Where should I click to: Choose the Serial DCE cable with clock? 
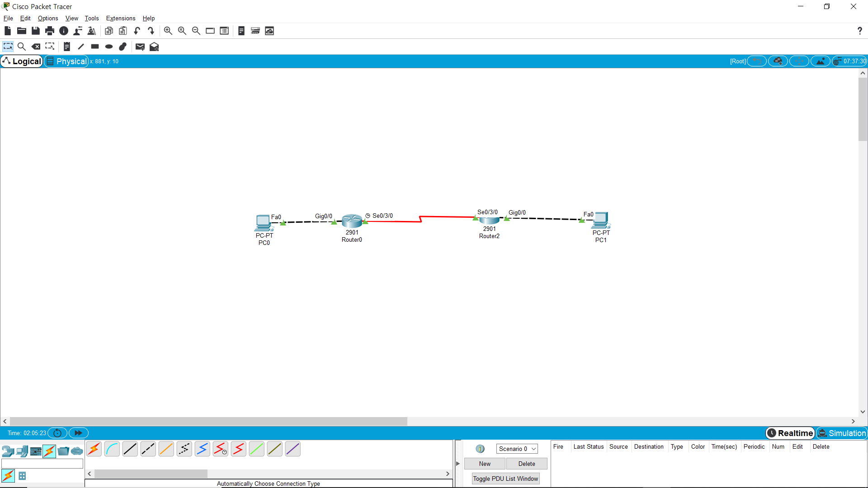tap(220, 449)
